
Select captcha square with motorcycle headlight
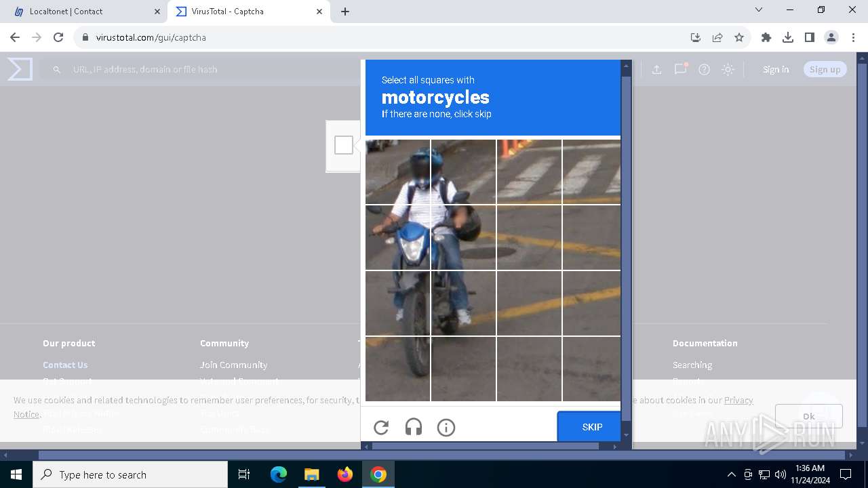(x=398, y=237)
